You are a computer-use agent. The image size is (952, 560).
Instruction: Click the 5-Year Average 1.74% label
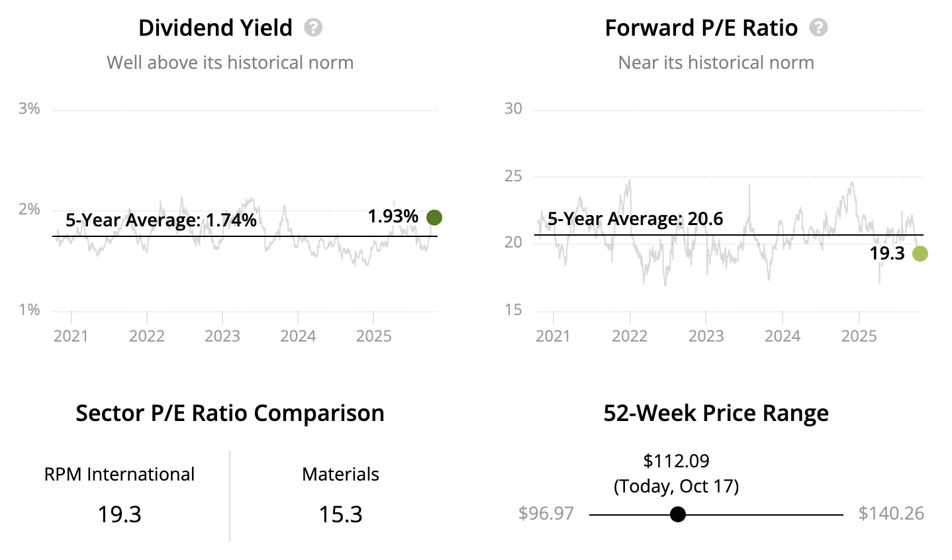pos(161,220)
